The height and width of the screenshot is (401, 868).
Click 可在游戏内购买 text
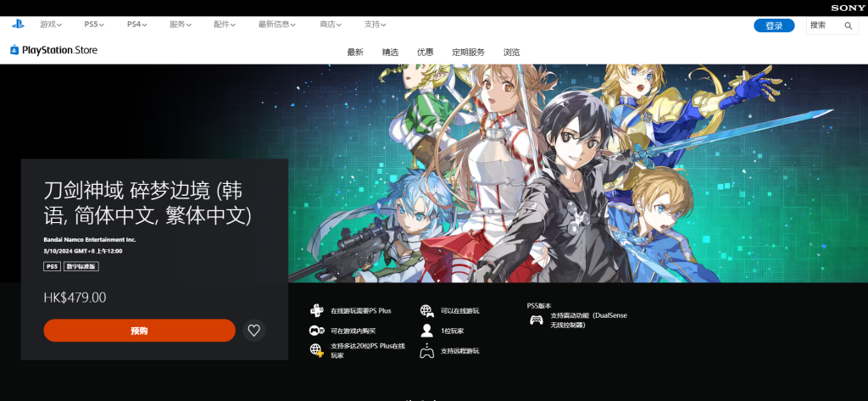point(353,331)
